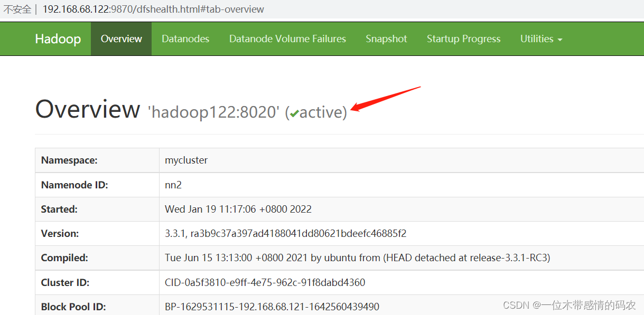Viewport: 644px width, 315px height.
Task: Click the 'Started:' row label
Action: [59, 209]
